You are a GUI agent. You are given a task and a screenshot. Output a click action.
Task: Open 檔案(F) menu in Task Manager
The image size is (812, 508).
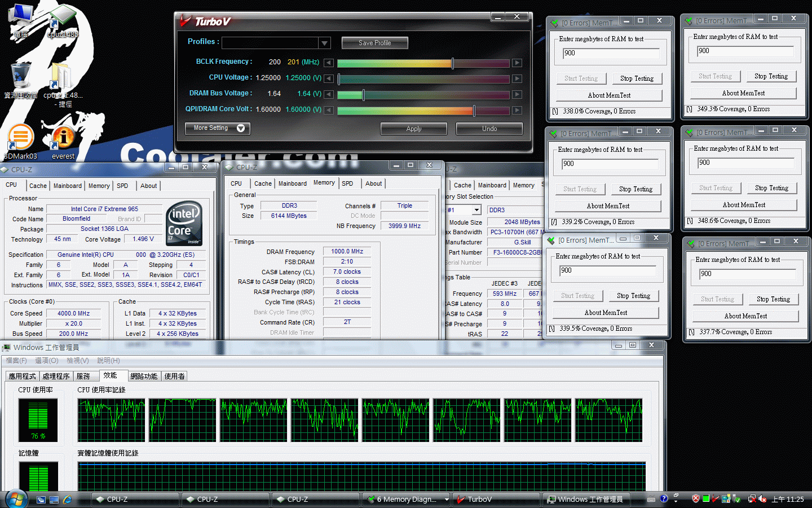click(x=16, y=361)
